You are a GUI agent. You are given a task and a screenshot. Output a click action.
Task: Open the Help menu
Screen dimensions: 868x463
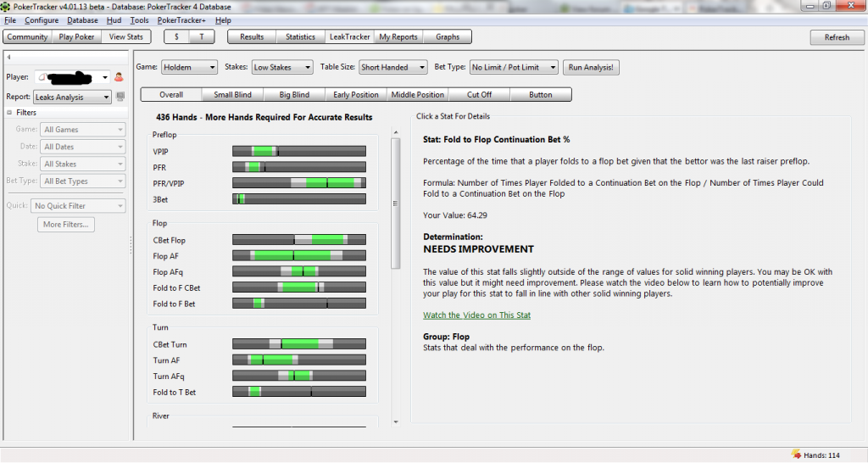pos(223,20)
